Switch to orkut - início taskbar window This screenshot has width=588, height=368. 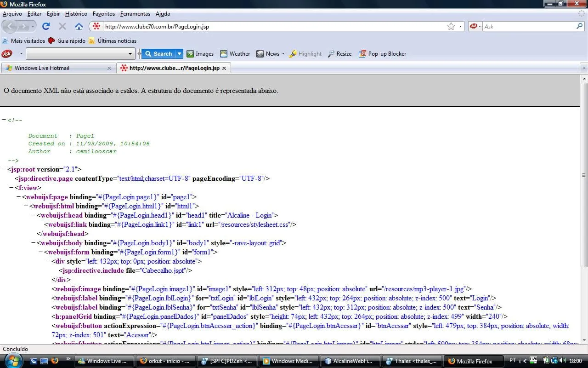[x=166, y=361]
